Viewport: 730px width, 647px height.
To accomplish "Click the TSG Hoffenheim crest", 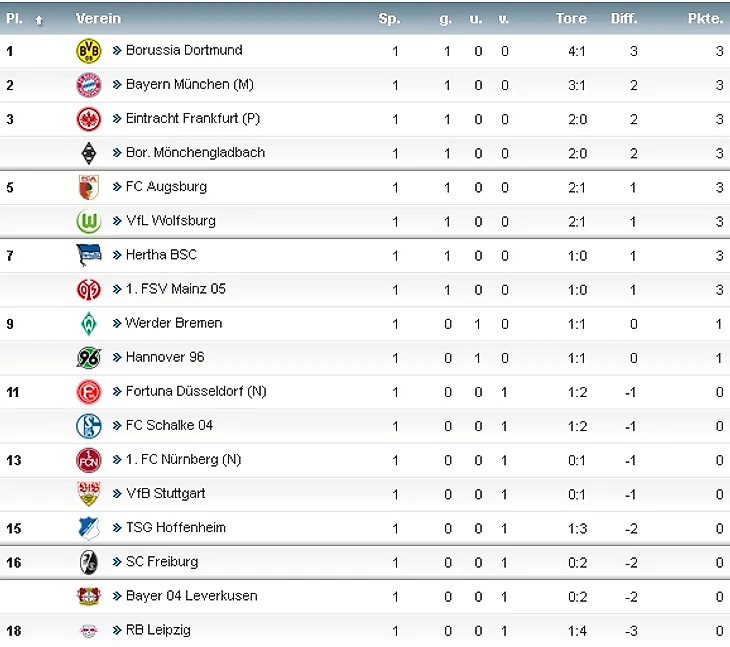I will pos(88,528).
